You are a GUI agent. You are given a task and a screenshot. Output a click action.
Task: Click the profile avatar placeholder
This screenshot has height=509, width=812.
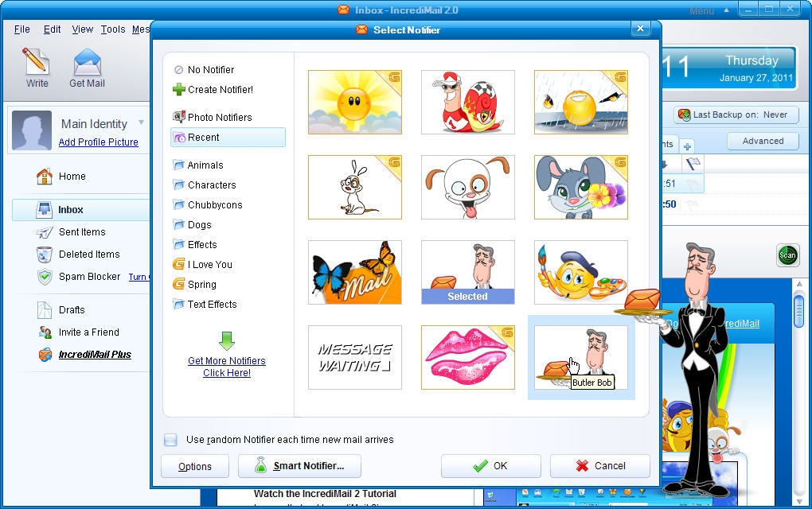coord(32,130)
